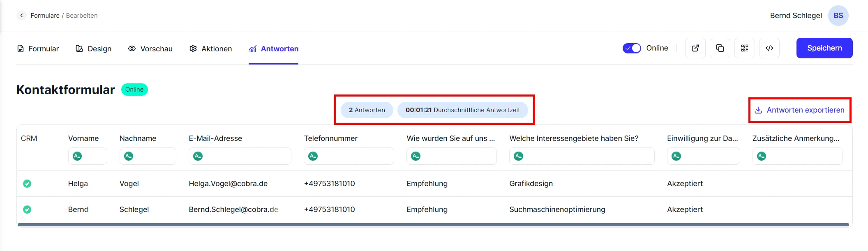868x251 pixels.
Task: Click CRM check icon in Bernd row
Action: tap(27, 210)
